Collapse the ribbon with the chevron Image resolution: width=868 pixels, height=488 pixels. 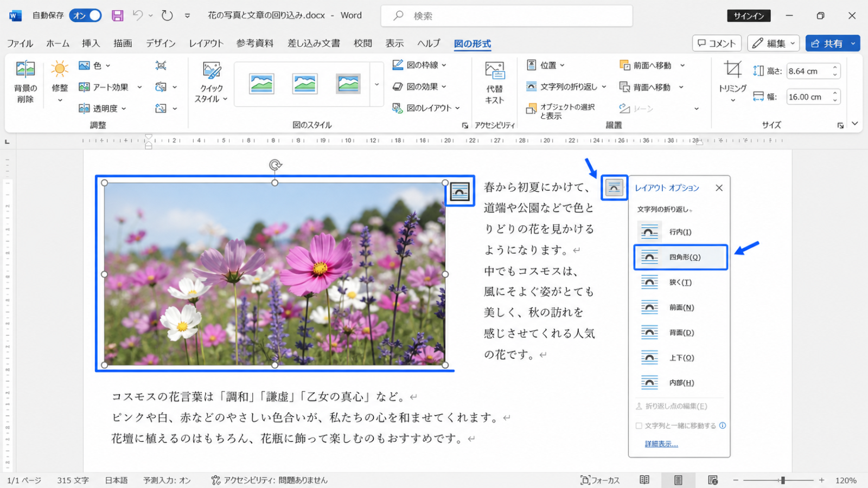[855, 124]
